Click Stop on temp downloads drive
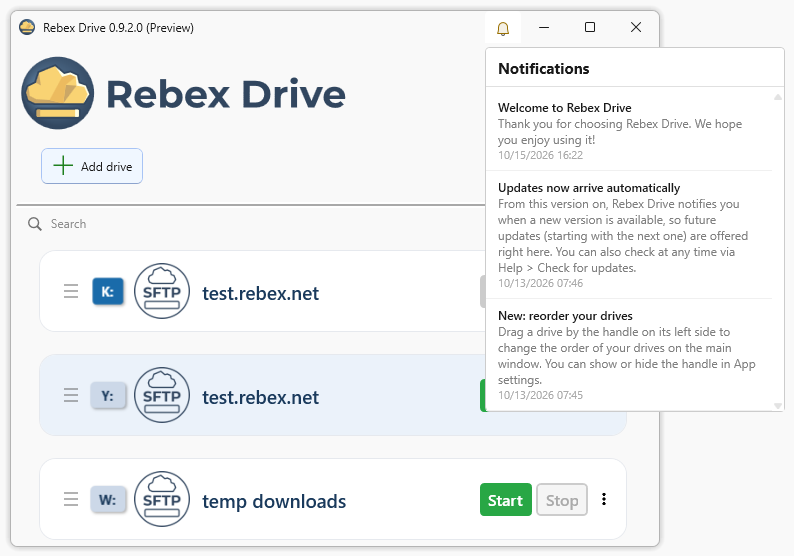794x556 pixels. click(x=562, y=500)
